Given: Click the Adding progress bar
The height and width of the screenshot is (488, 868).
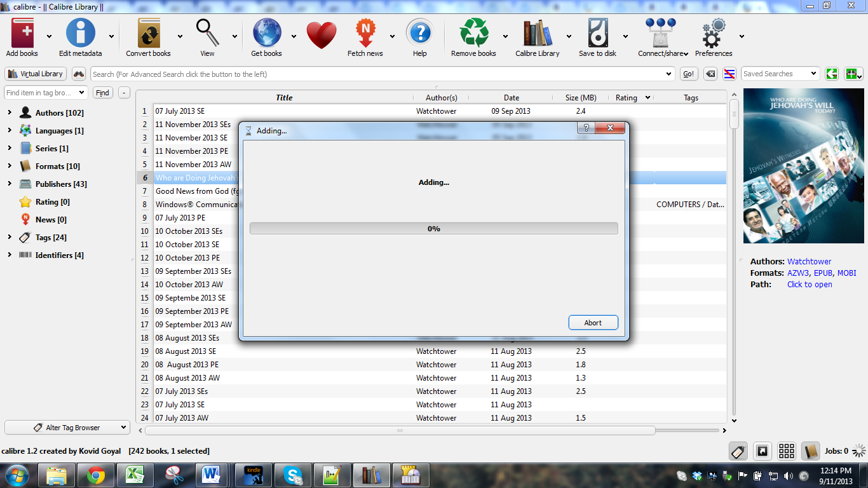Looking at the screenshot, I should tap(433, 229).
